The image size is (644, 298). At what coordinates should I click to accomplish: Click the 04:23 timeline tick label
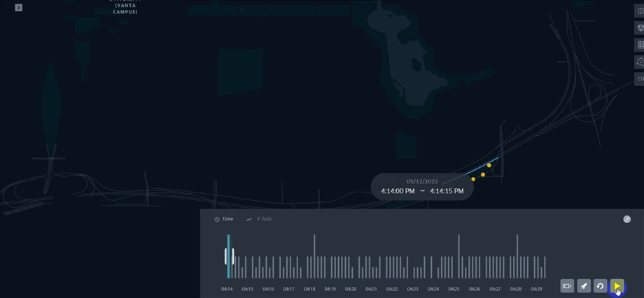(413, 289)
